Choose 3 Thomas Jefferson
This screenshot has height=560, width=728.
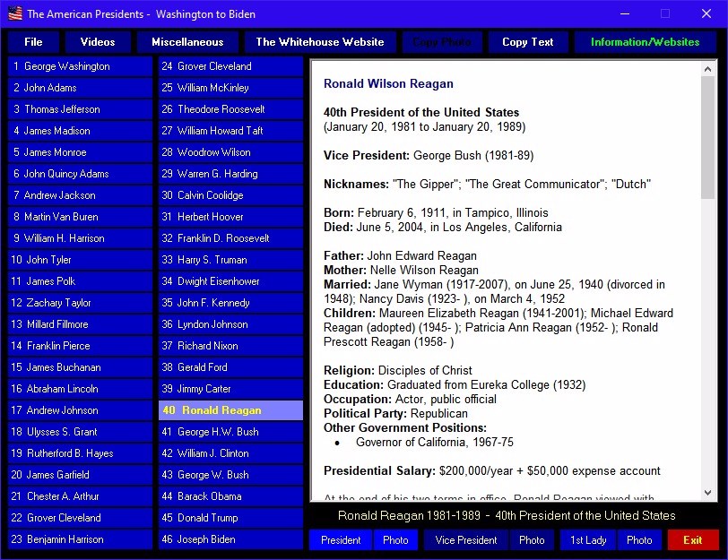(x=81, y=109)
